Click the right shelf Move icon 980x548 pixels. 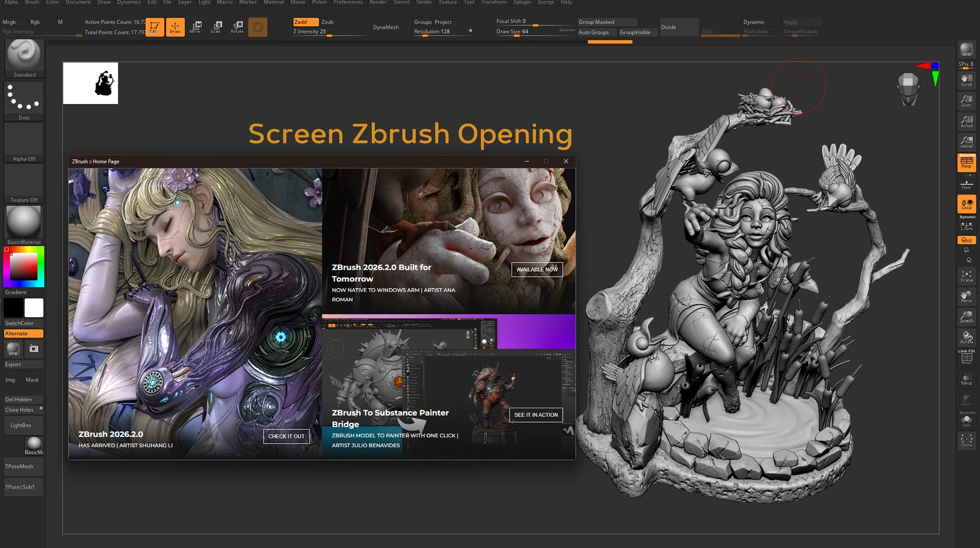[966, 297]
